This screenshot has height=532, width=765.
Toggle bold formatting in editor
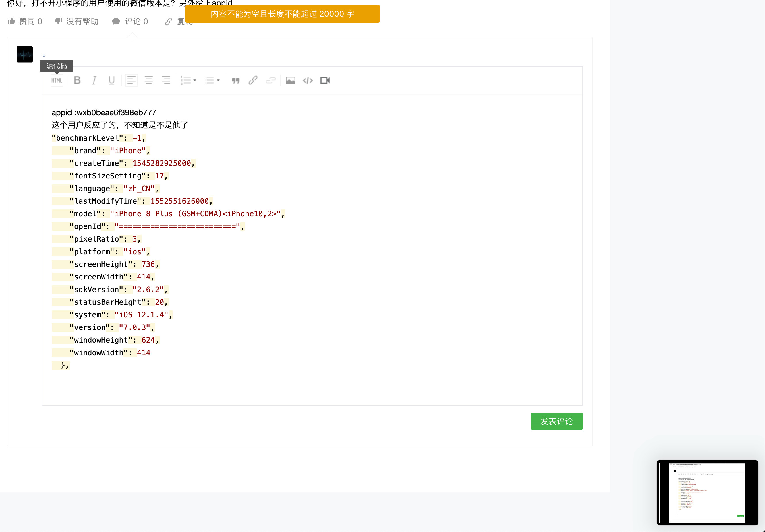[77, 80]
